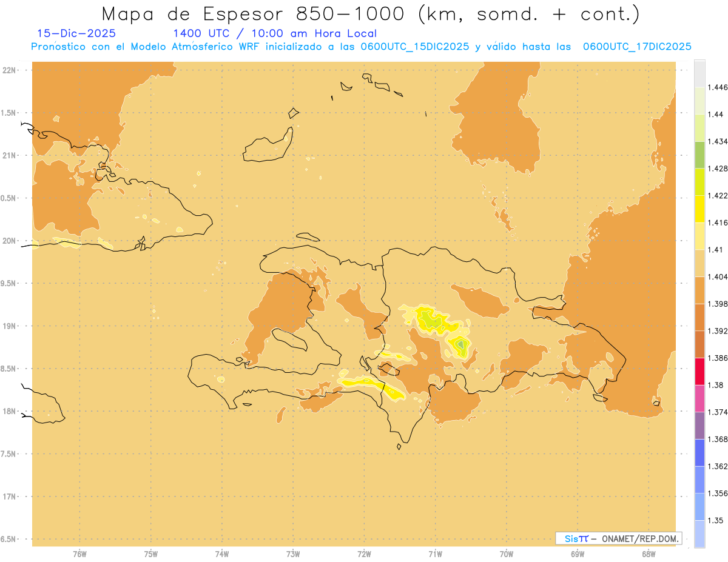
Task: Click the time text '1400 UTC / 10:00 am Hora Local'
Action: (275, 33)
